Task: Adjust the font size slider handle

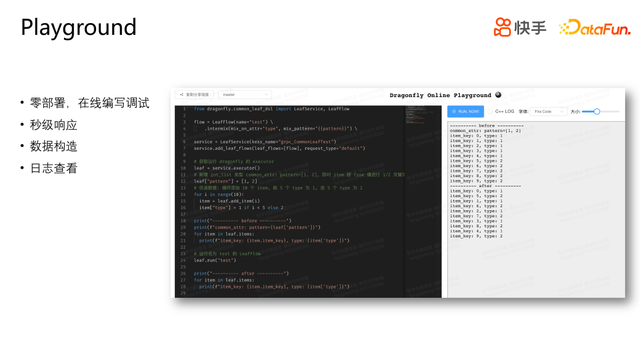Action: tap(597, 111)
